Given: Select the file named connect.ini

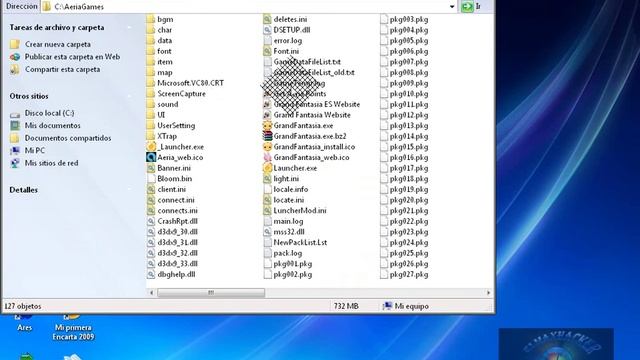Looking at the screenshot, I should click(176, 200).
